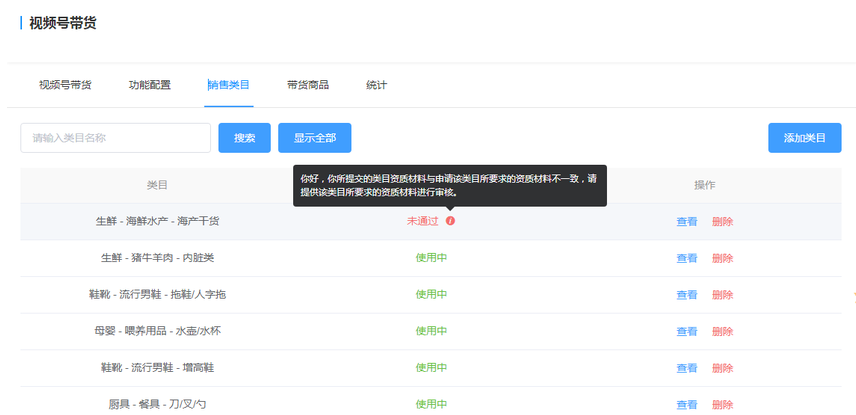Viewport: 856px width, 415px height.
Task: Open the 统计 tab
Action: coord(376,85)
